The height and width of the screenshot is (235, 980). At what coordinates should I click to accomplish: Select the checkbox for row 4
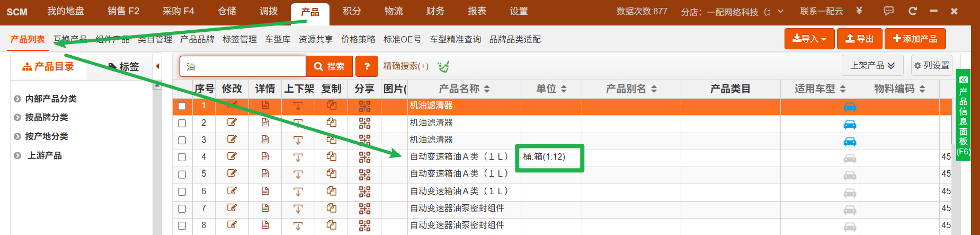(182, 158)
